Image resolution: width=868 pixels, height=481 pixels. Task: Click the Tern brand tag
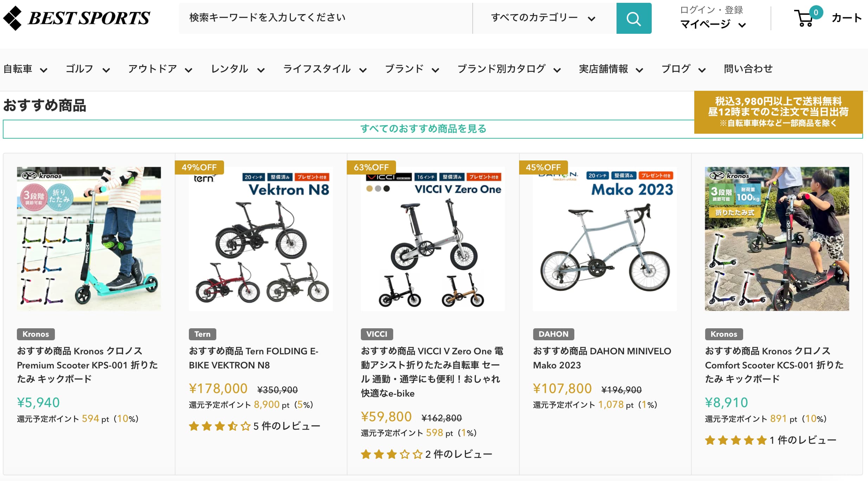pos(202,334)
